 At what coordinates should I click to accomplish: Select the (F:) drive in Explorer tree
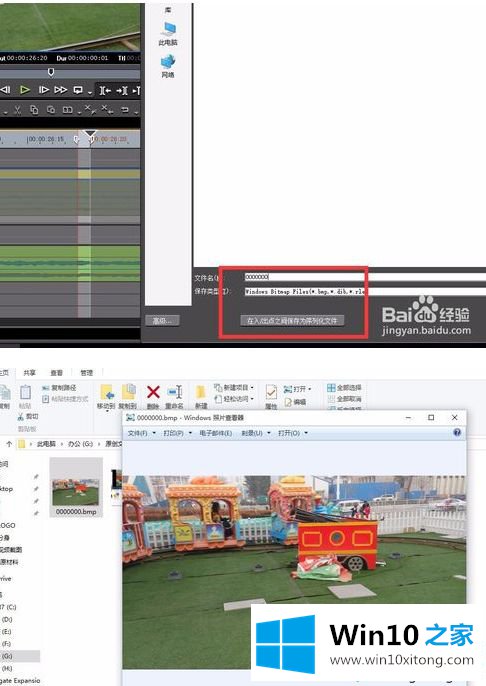[x=7, y=644]
